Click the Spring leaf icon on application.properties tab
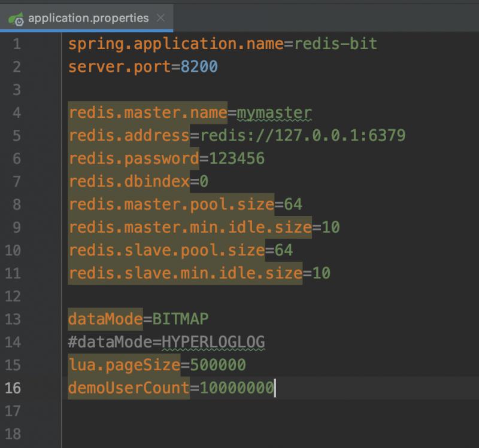The image size is (479, 448). pyautogui.click(x=16, y=19)
